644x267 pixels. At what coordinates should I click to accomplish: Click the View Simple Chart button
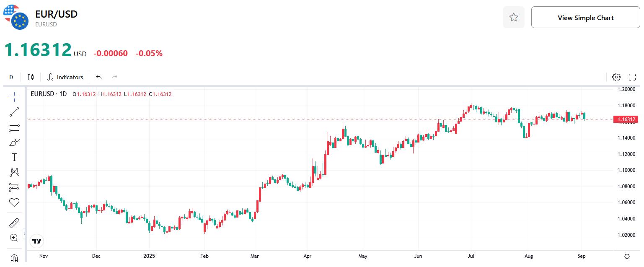pyautogui.click(x=585, y=17)
